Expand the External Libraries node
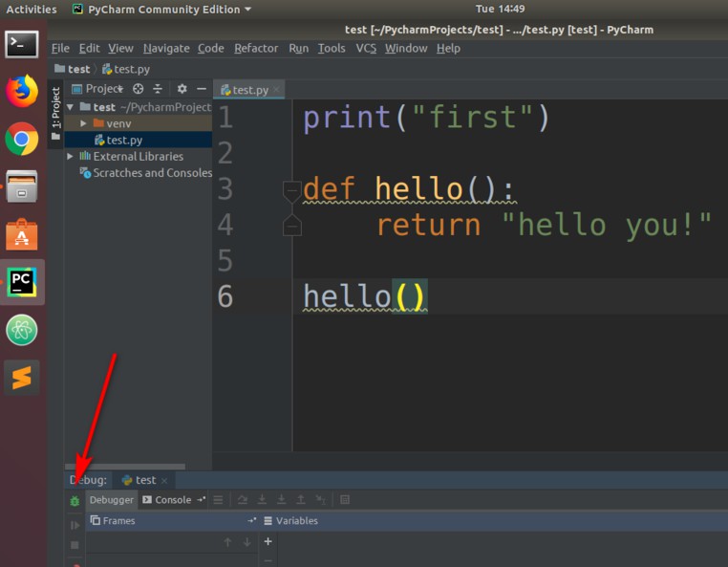The image size is (728, 567). point(70,157)
